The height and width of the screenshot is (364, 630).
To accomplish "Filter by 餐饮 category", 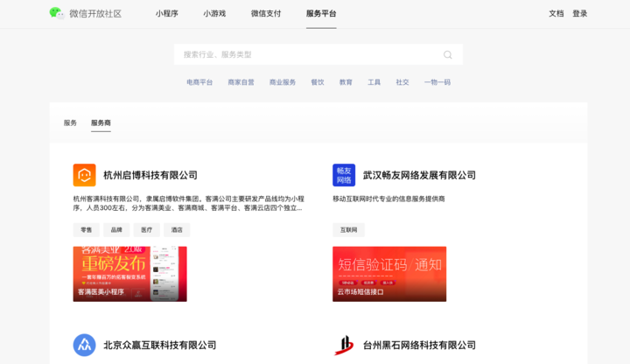I will (318, 82).
